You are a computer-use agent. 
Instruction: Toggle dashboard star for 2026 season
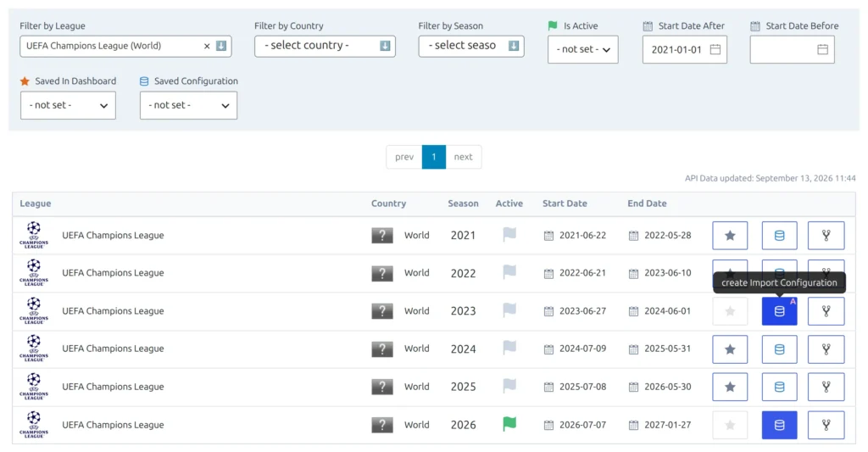click(730, 425)
